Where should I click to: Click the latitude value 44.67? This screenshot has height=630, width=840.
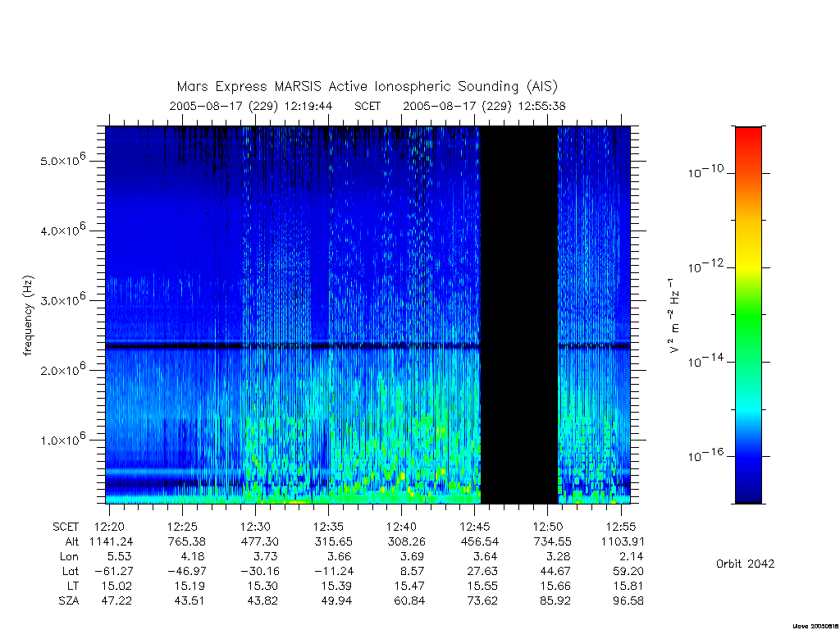pos(555,571)
